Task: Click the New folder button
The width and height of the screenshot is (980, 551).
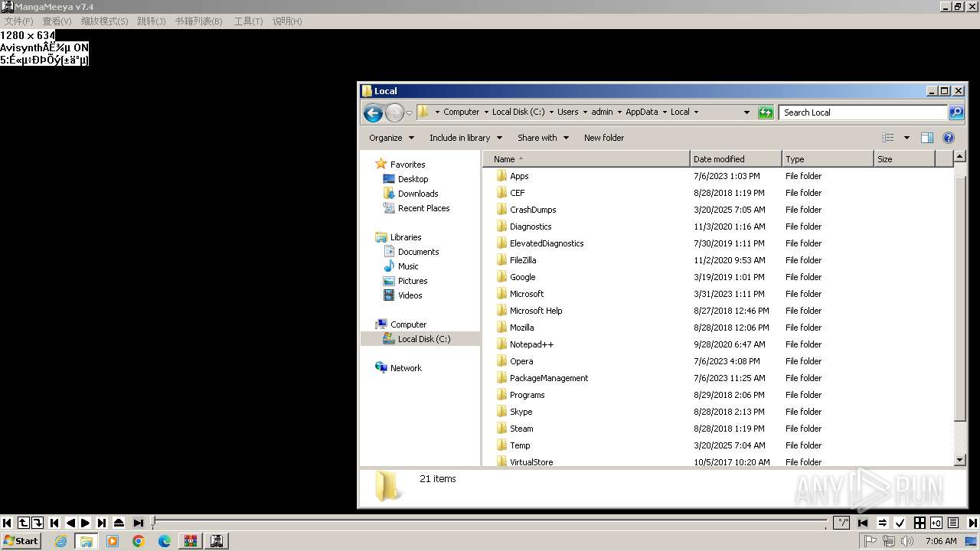Action: (604, 138)
